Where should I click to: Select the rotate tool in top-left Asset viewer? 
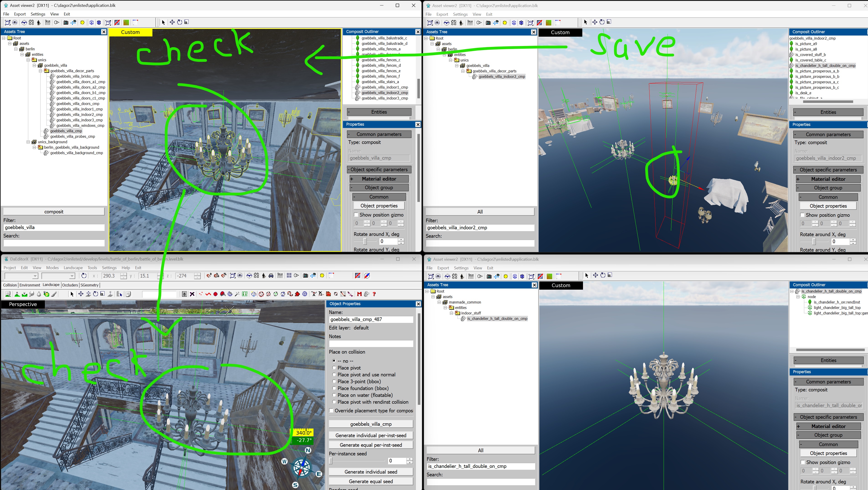point(180,22)
